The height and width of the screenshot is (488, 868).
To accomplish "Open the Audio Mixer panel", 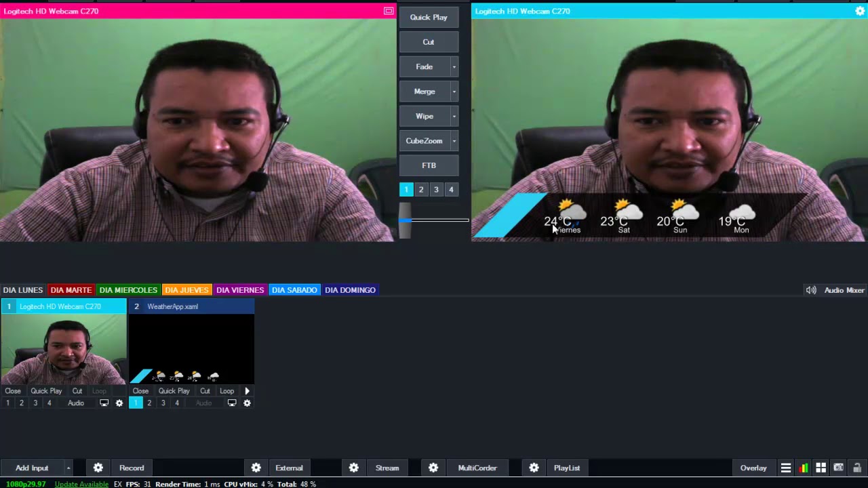I will (x=844, y=290).
